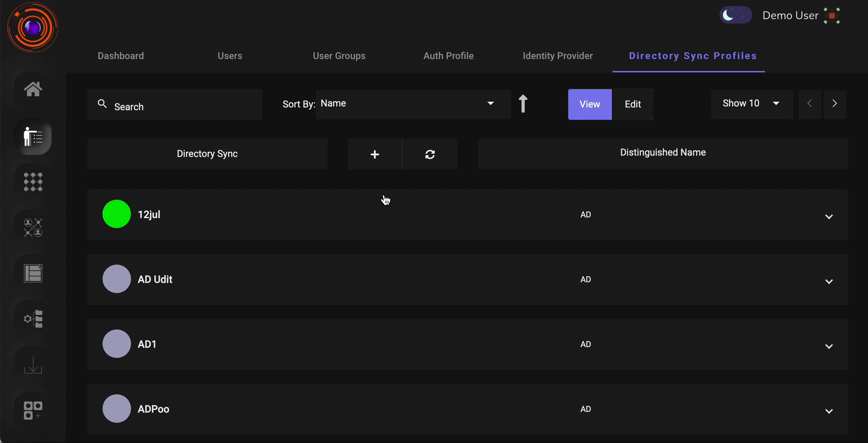868x443 pixels.
Task: Click the sort ascending order button
Action: [523, 103]
